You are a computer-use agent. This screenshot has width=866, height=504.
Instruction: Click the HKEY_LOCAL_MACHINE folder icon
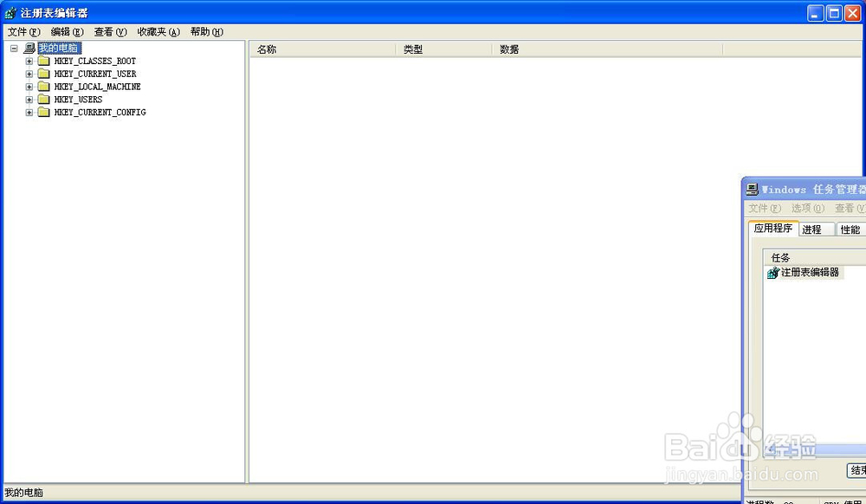coord(43,86)
